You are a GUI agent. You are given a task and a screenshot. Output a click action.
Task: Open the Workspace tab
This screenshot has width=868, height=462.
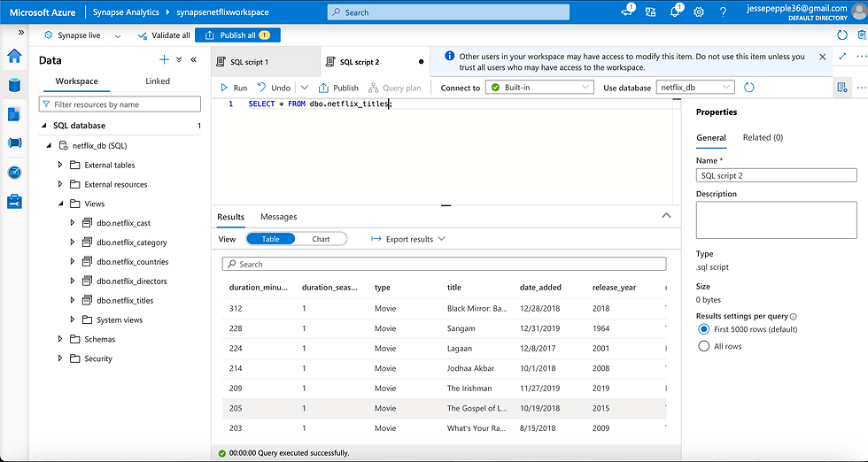pyautogui.click(x=76, y=81)
